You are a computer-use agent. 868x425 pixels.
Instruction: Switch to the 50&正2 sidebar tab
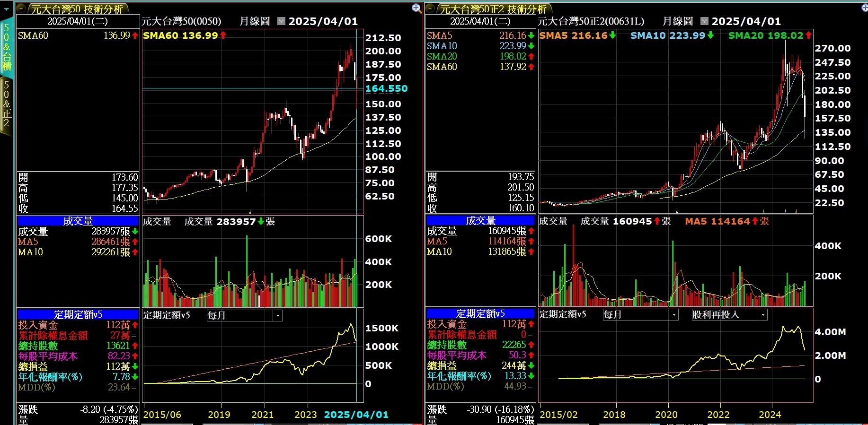7,104
